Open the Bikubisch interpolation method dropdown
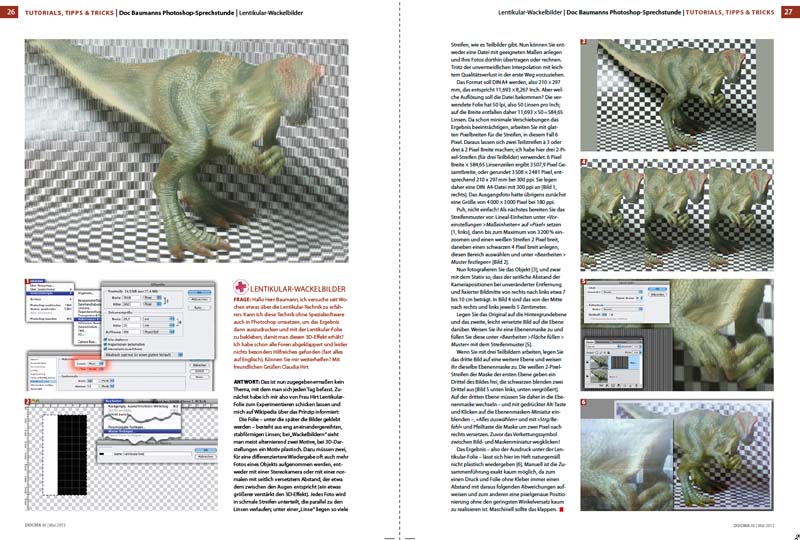Image resolution: width=800 pixels, height=540 pixels. pyautogui.click(x=144, y=355)
